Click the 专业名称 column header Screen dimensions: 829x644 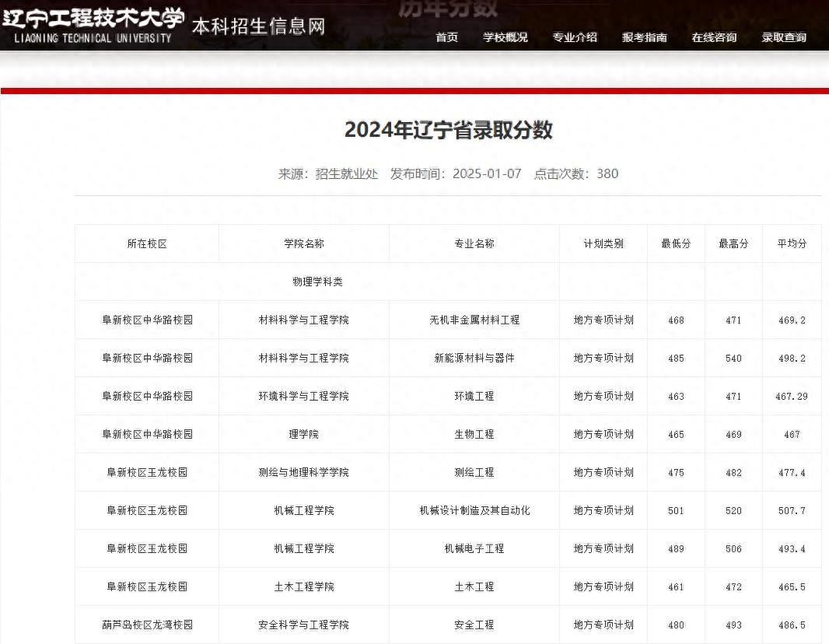(474, 243)
